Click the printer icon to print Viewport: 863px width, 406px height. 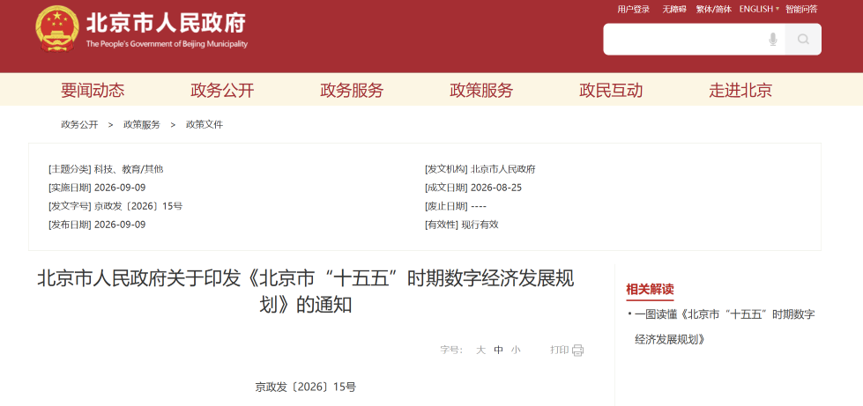(577, 350)
